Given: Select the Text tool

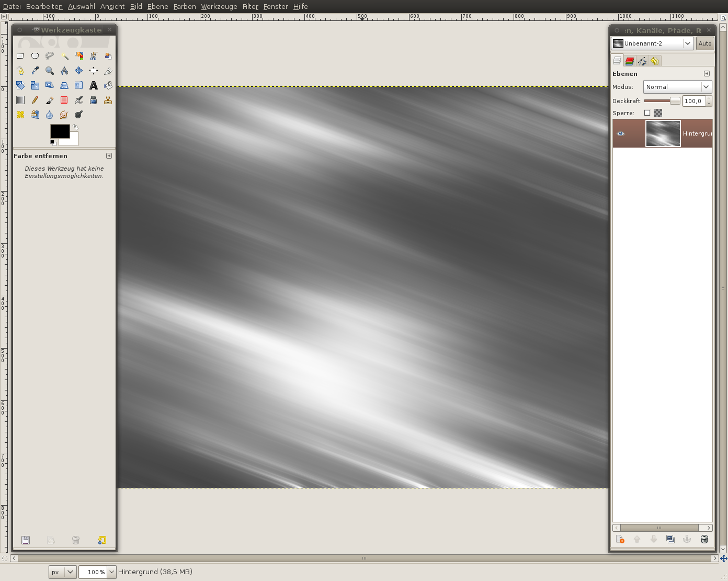Looking at the screenshot, I should 94,85.
